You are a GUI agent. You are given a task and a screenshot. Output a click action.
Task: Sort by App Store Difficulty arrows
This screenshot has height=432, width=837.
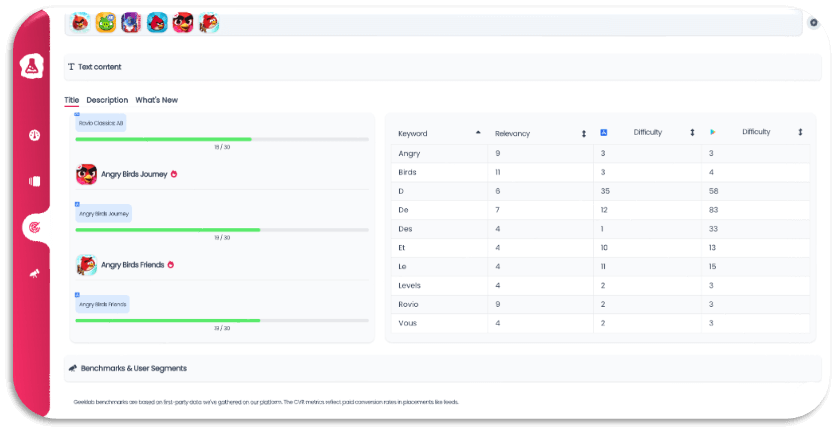pos(692,132)
